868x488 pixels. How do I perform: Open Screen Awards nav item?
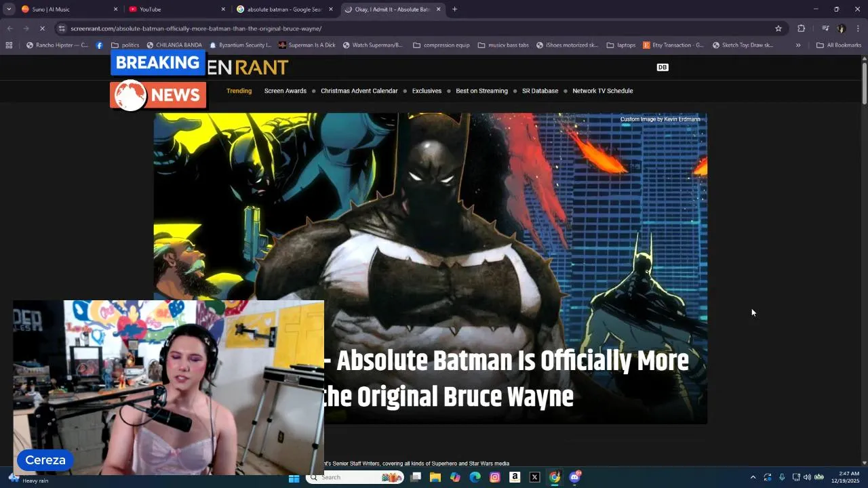tap(285, 91)
